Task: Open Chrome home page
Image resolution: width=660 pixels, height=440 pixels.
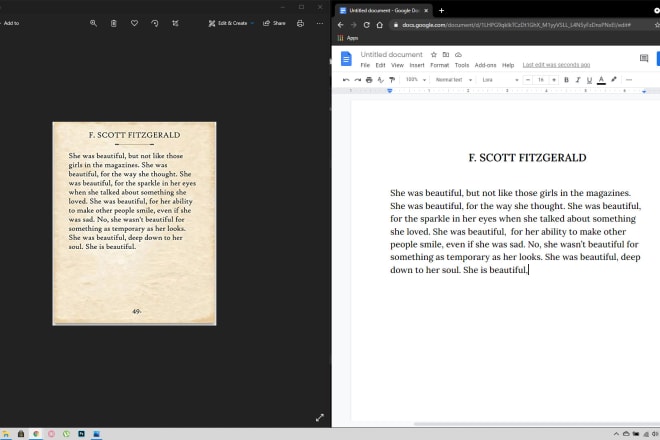Action: click(x=380, y=25)
